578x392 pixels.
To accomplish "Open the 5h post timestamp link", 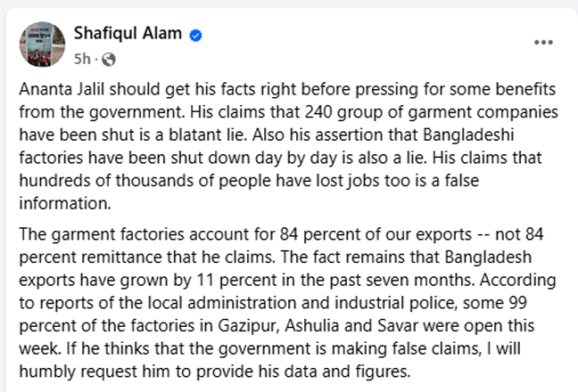I will 82,59.
